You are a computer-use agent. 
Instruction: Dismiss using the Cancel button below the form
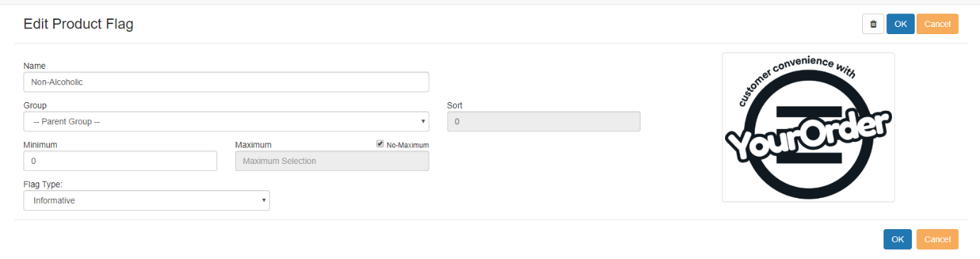click(937, 239)
